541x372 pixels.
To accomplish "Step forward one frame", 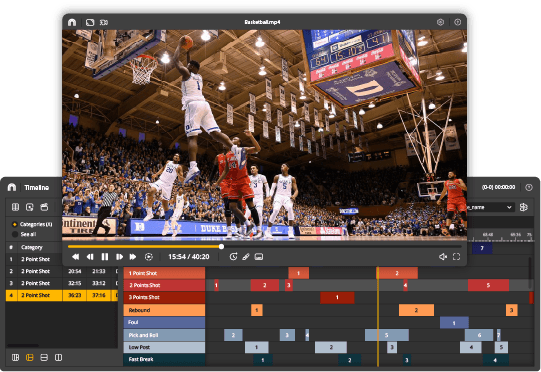I will click(x=119, y=257).
